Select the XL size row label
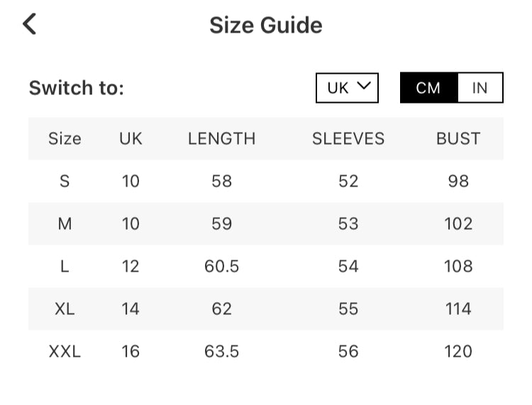Viewport: 532px width, 405px height. (65, 309)
